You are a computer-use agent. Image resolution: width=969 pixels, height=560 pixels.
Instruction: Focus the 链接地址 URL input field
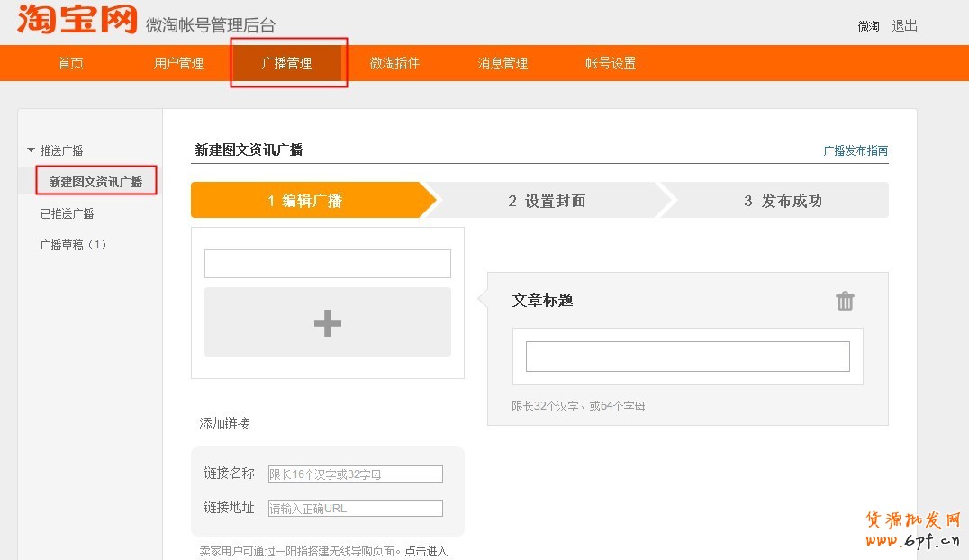(355, 508)
